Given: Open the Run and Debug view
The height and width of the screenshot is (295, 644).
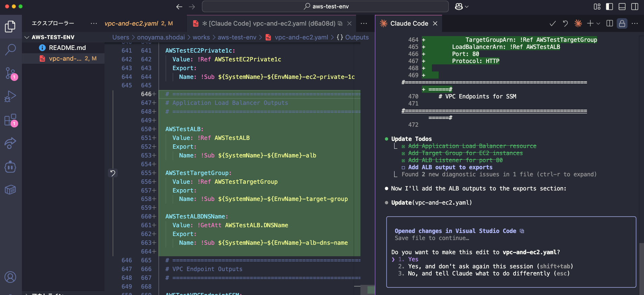Looking at the screenshot, I should (x=10, y=96).
